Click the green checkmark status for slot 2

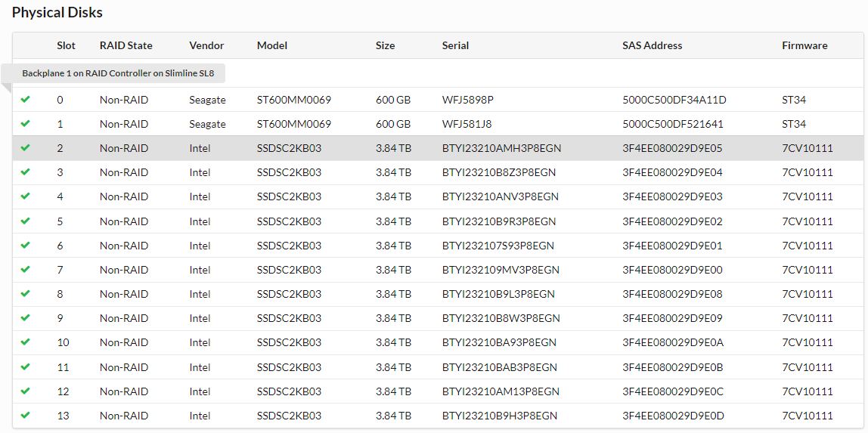tap(26, 148)
